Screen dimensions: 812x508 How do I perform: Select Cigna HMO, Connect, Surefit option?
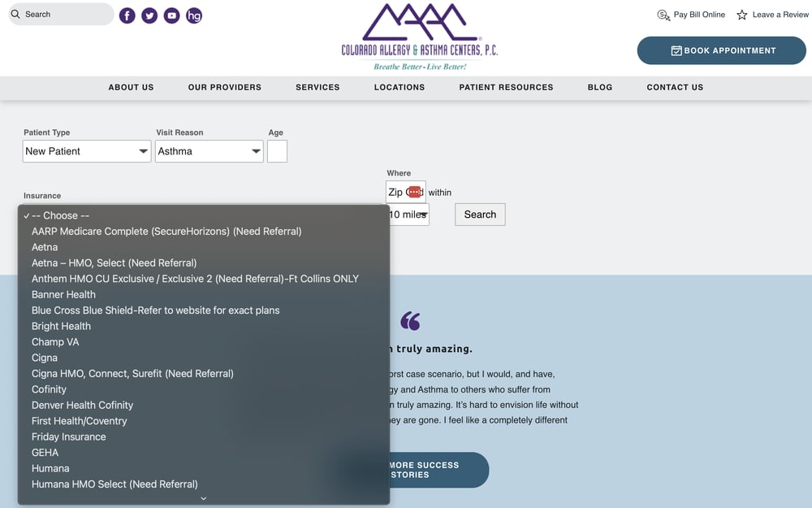coord(204,374)
